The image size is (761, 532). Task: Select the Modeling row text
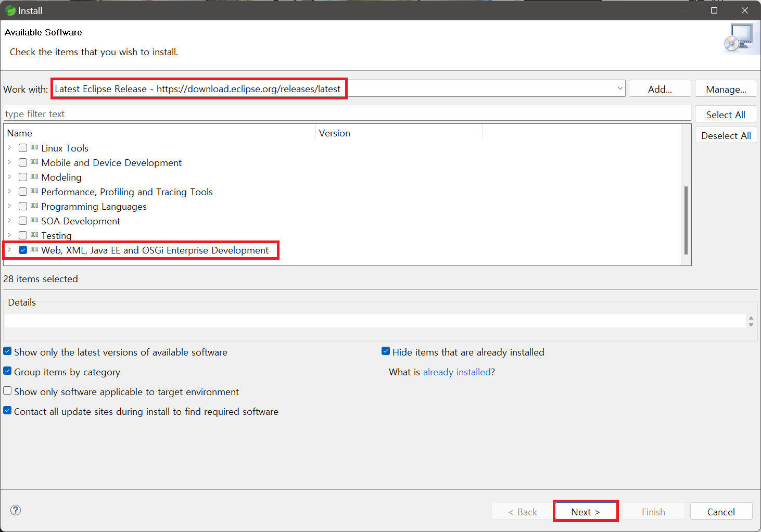coord(61,178)
